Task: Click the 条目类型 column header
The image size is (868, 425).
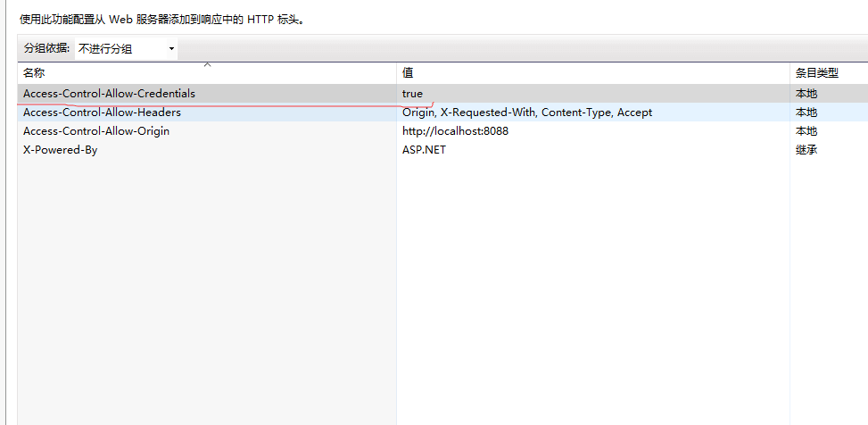Action: point(817,73)
